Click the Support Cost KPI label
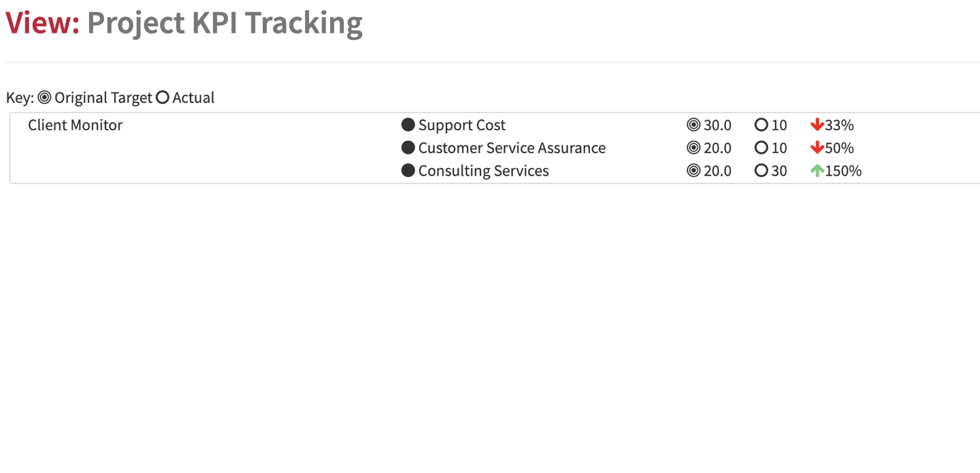 (x=462, y=125)
